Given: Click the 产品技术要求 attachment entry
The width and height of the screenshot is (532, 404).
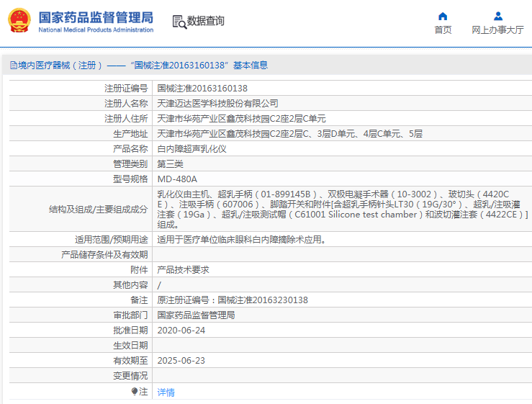Looking at the screenshot, I should click(x=183, y=269).
